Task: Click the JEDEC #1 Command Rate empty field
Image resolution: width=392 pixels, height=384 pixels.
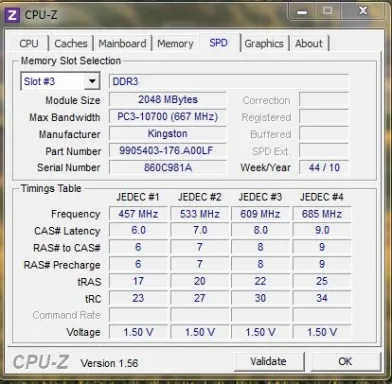Action: (x=138, y=315)
